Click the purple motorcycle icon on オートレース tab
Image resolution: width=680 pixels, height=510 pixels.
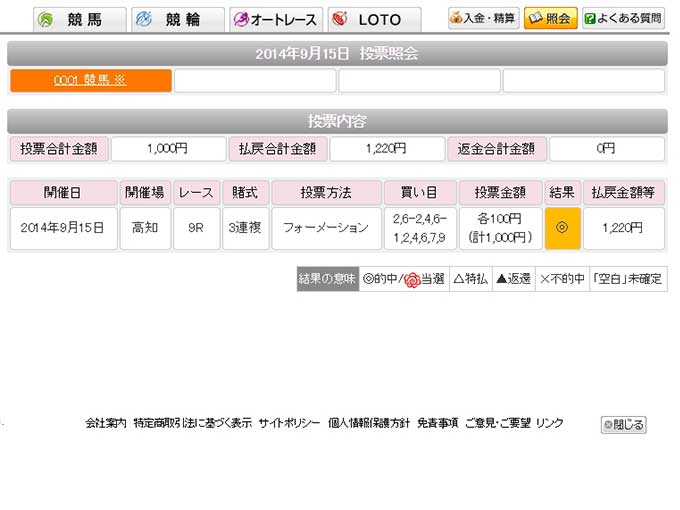(x=241, y=19)
